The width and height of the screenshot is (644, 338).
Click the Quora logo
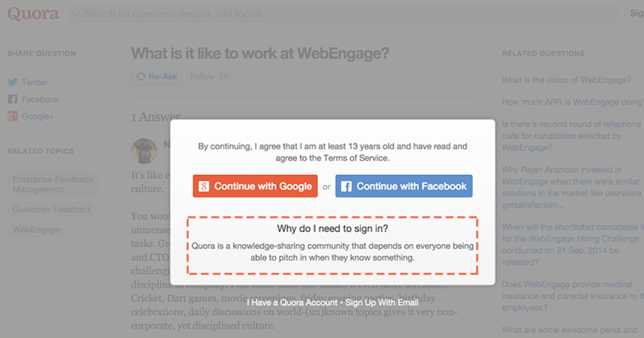[x=33, y=13]
